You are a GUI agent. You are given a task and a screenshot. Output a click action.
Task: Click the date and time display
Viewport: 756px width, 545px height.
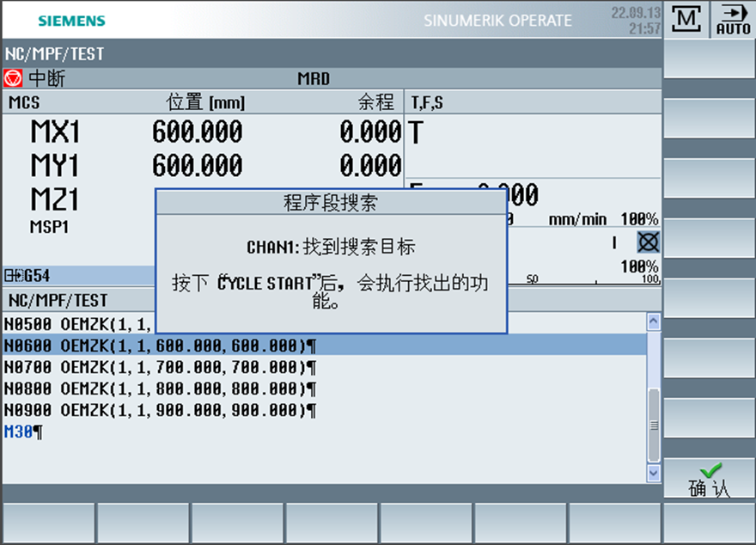click(636, 21)
